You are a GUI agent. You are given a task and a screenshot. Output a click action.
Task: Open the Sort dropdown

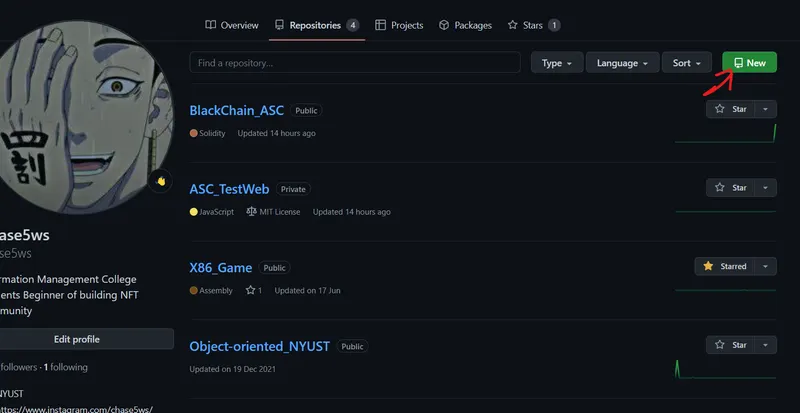tap(687, 63)
